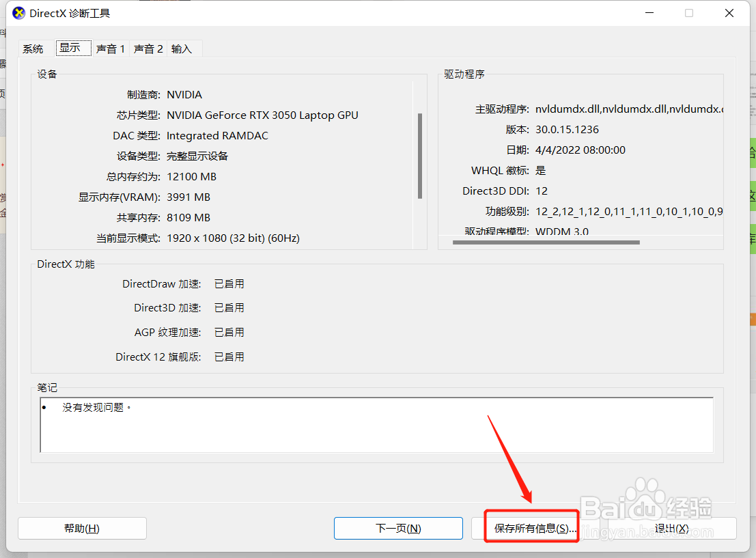
Task: Close the DirectX diagnostic window
Action: pos(729,13)
